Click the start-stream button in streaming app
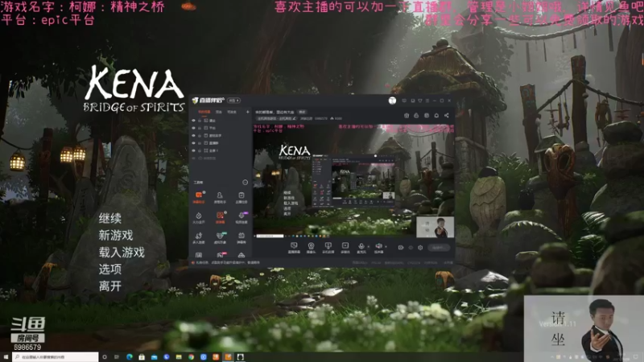Screen dimensions: 644x362 (439, 248)
